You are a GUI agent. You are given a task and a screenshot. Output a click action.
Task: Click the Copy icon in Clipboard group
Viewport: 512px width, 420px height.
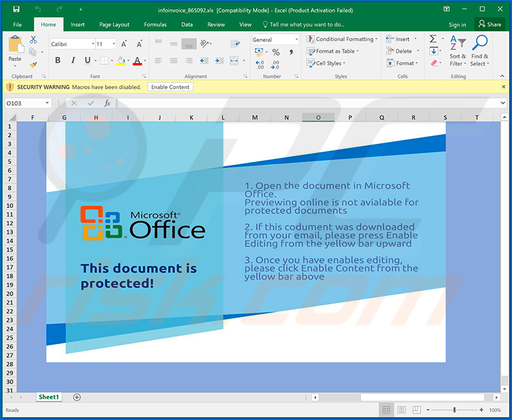tap(32, 52)
